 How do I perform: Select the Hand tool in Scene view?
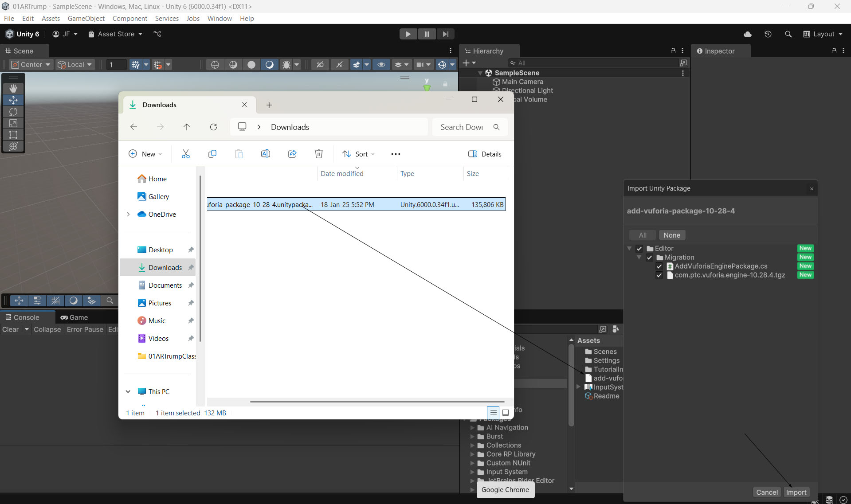click(13, 89)
